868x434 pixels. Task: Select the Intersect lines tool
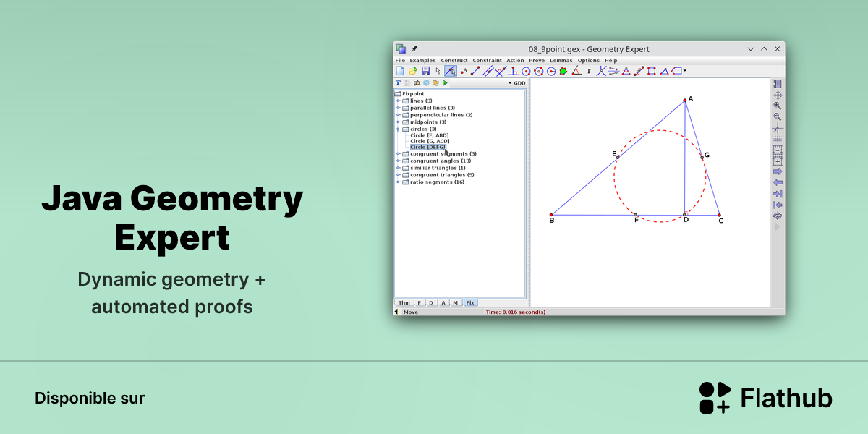tap(601, 71)
